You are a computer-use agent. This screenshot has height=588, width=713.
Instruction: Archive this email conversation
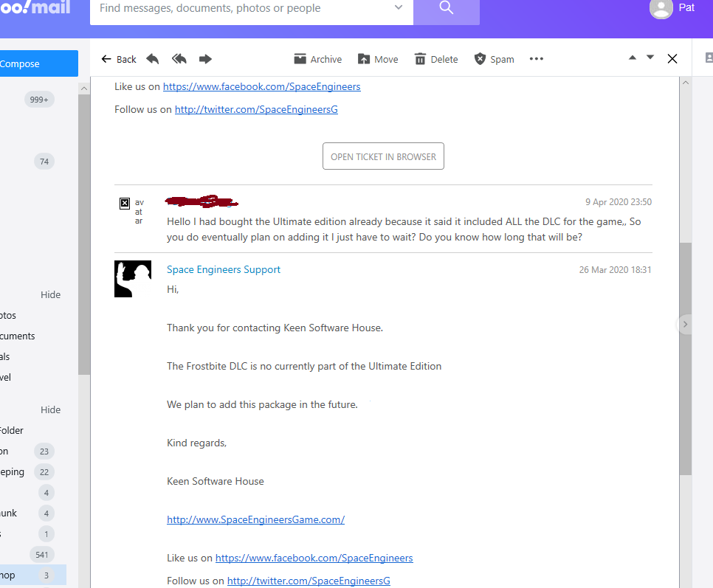point(317,59)
